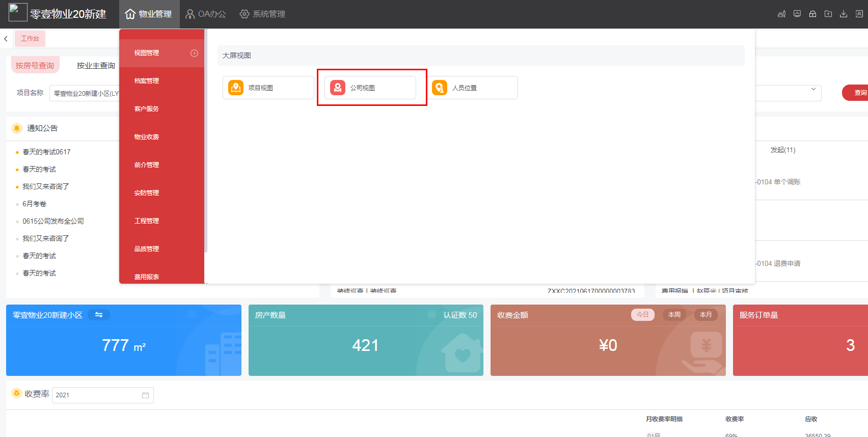
Task: Click the 发起(11) label
Action: [x=783, y=150]
